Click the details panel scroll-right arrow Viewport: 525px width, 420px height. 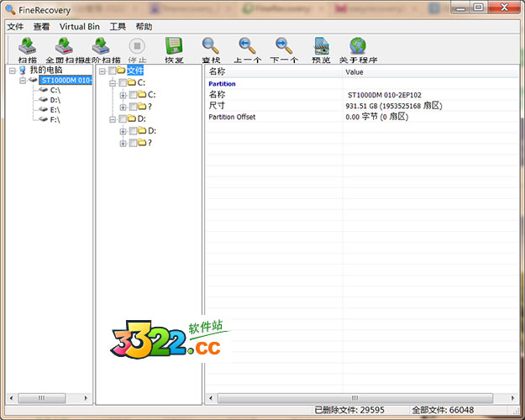coord(513,398)
